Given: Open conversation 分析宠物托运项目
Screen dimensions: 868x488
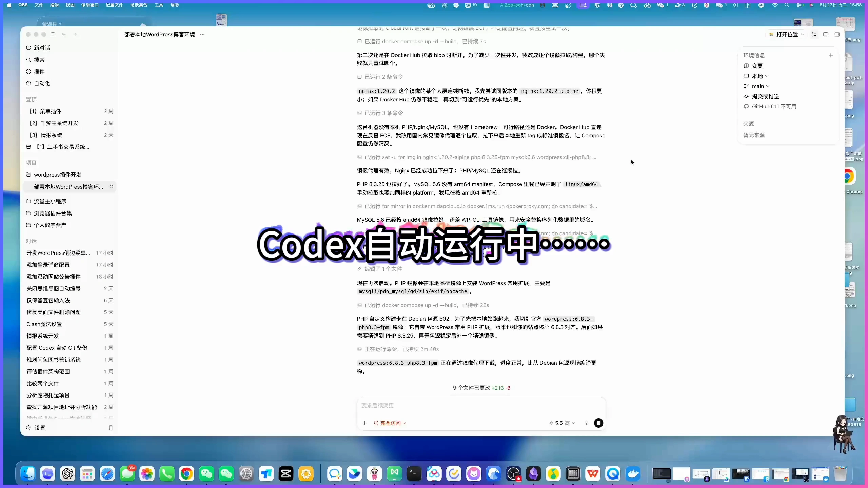Looking at the screenshot, I should 70,395.
